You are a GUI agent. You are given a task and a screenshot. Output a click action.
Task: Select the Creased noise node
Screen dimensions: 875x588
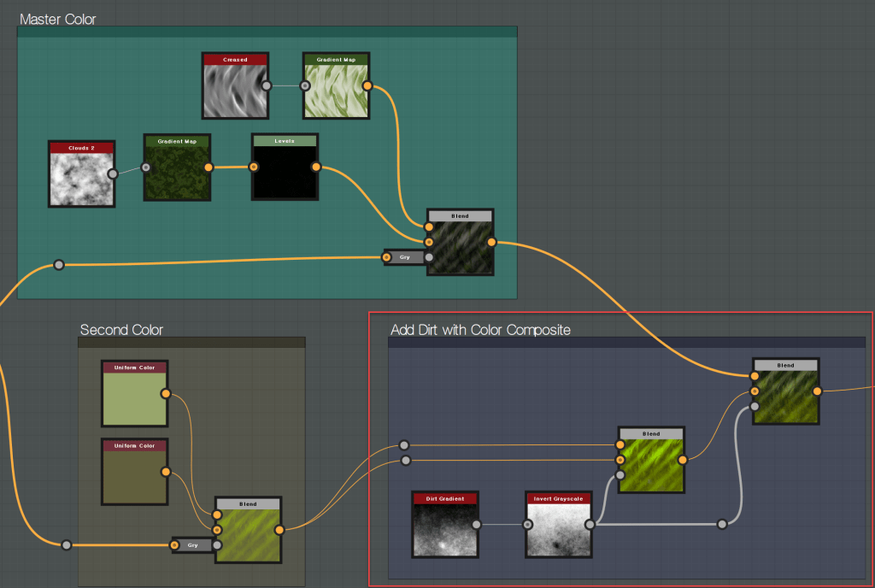pyautogui.click(x=235, y=91)
